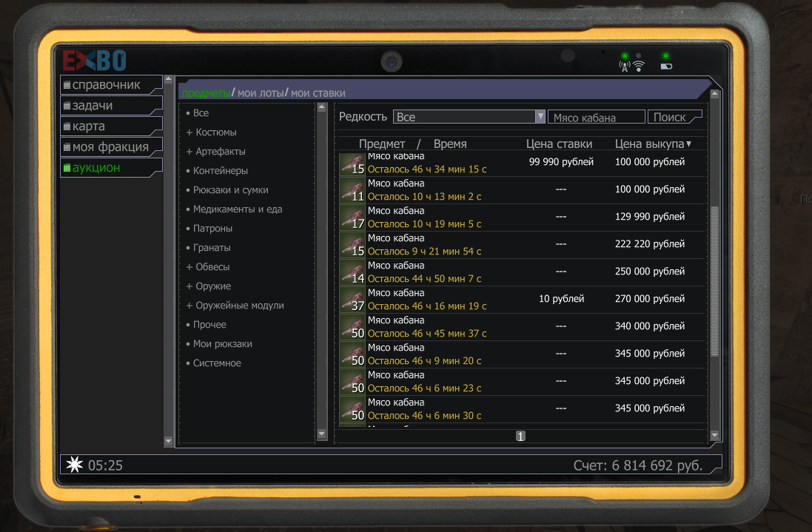Click the 129 990 рублей buyout price
The height and width of the screenshot is (532, 812).
tap(649, 216)
